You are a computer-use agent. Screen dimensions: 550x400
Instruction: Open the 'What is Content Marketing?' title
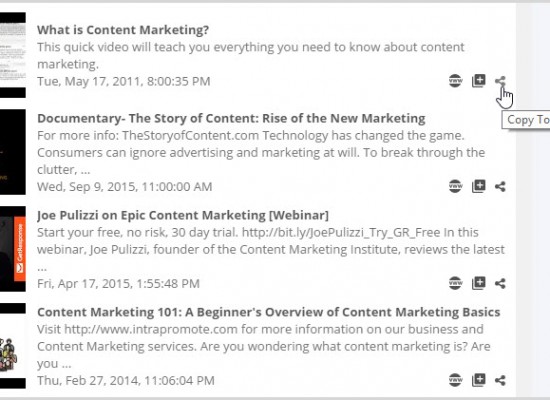pos(123,30)
